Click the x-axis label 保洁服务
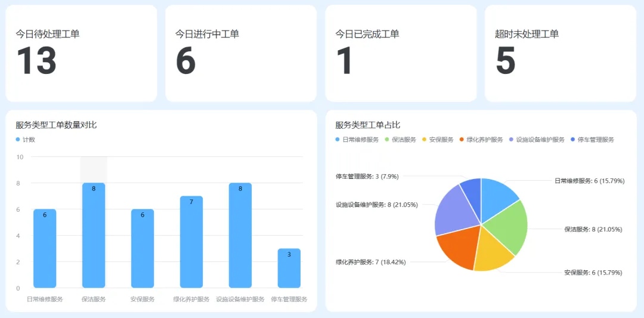The width and height of the screenshot is (644, 318). click(x=94, y=300)
